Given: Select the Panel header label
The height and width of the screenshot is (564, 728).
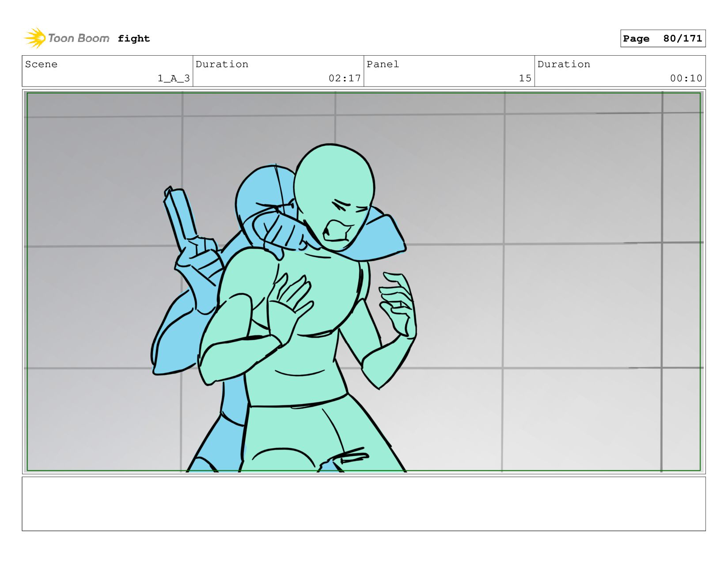Looking at the screenshot, I should (383, 64).
